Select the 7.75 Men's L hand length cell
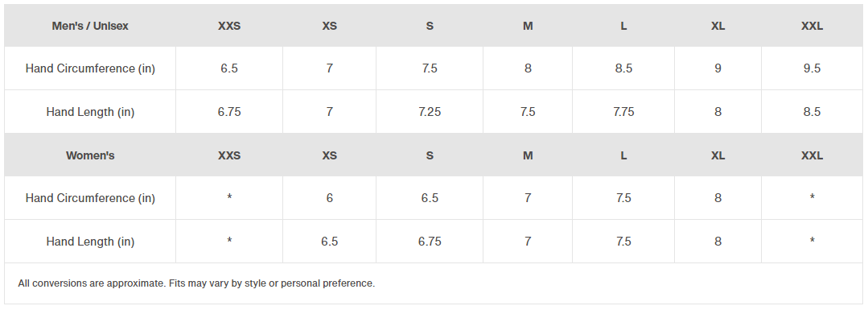The height and width of the screenshot is (310, 868). point(623,112)
